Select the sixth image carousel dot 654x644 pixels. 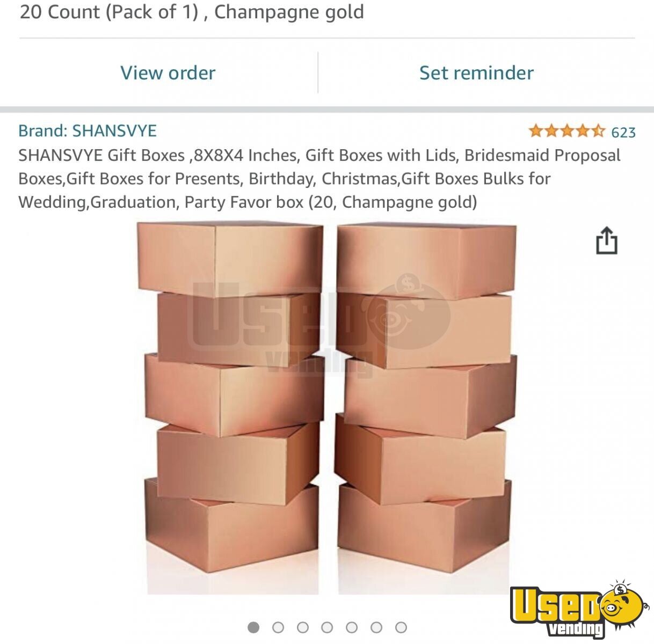pyautogui.click(x=376, y=627)
